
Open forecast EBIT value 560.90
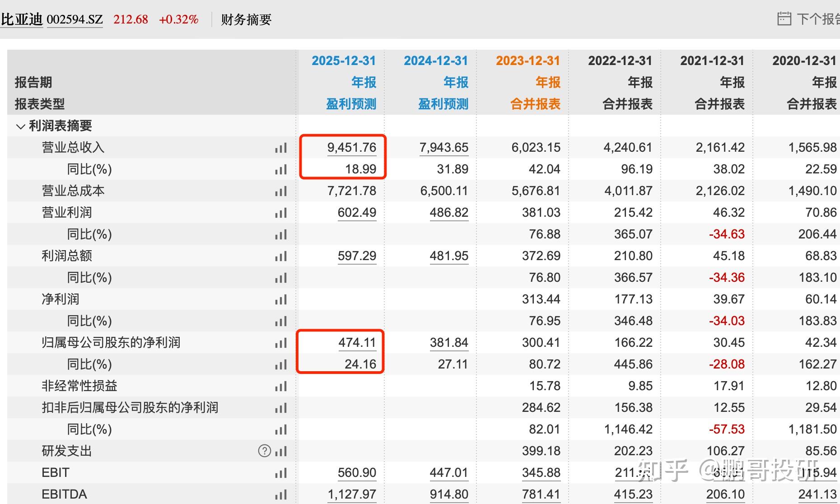click(357, 473)
